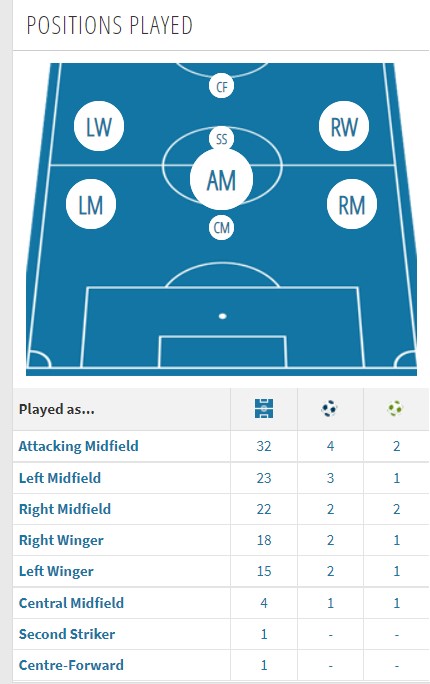Viewport: 430px width, 684px height.
Task: Click the green football assists icon header
Action: pyautogui.click(x=395, y=409)
